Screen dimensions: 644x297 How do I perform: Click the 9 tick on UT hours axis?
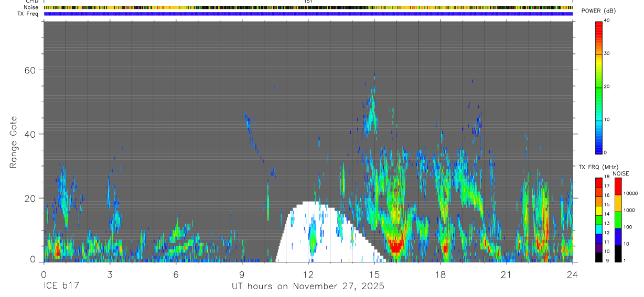click(242, 274)
